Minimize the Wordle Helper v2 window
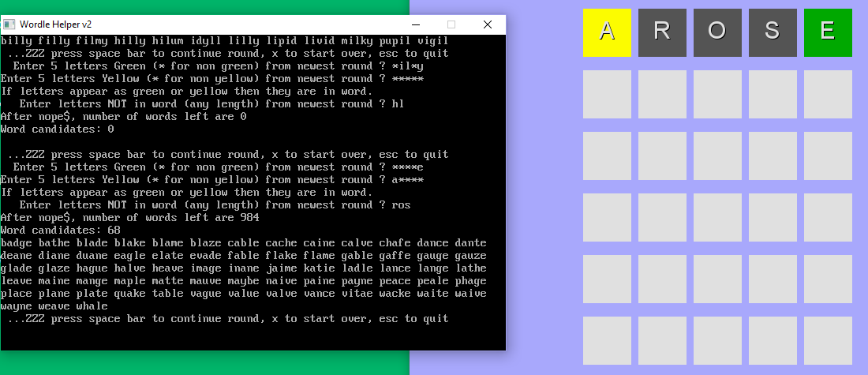Screen dimensions: 868x375 (416, 24)
